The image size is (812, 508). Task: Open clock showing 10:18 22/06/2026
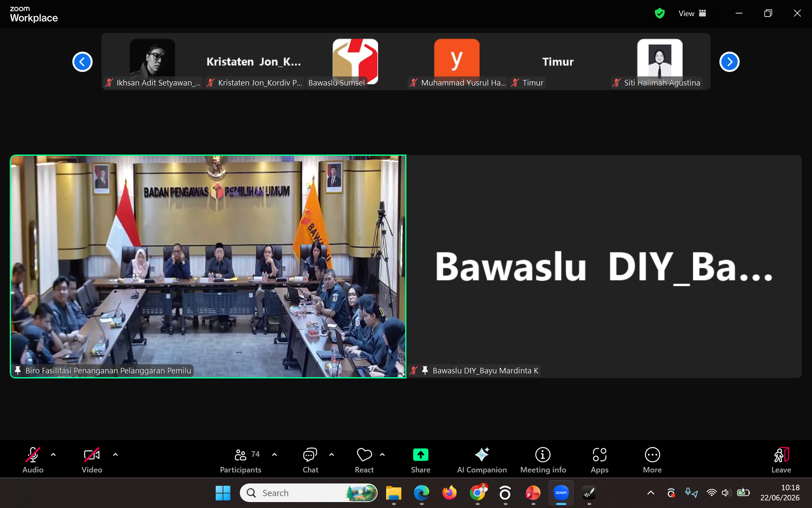pos(780,493)
